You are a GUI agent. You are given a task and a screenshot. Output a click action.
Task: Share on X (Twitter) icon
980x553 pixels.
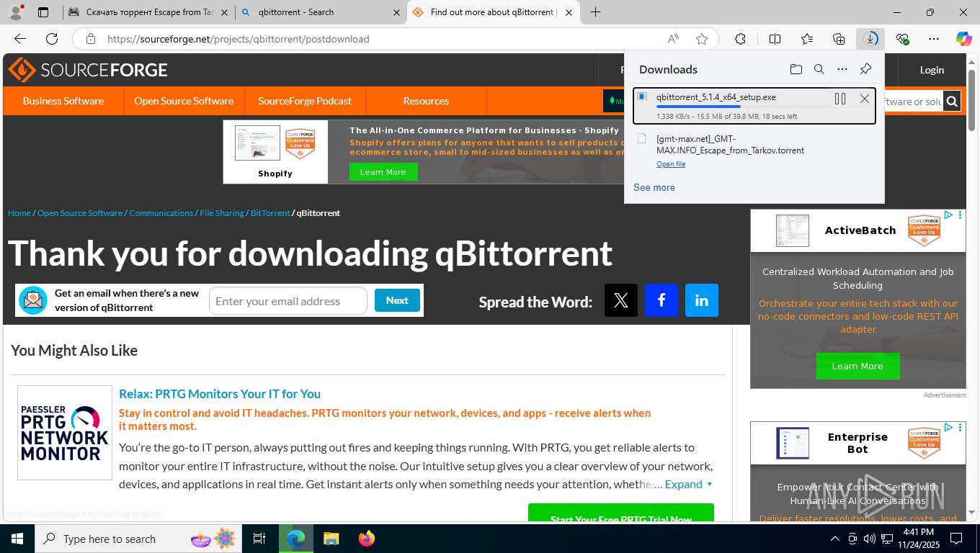coord(621,300)
